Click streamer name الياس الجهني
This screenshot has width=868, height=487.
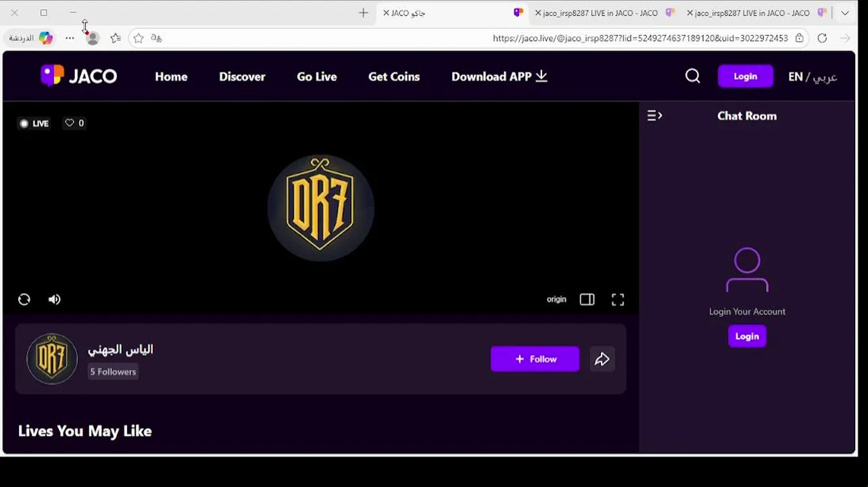pyautogui.click(x=120, y=349)
